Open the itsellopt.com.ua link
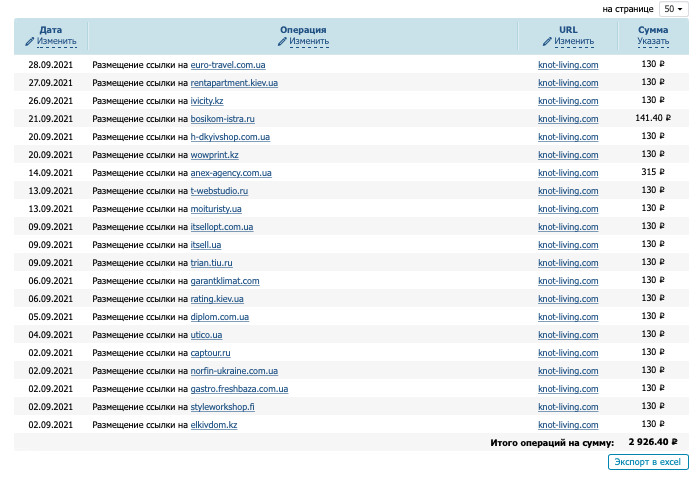The height and width of the screenshot is (496, 699). [222, 227]
